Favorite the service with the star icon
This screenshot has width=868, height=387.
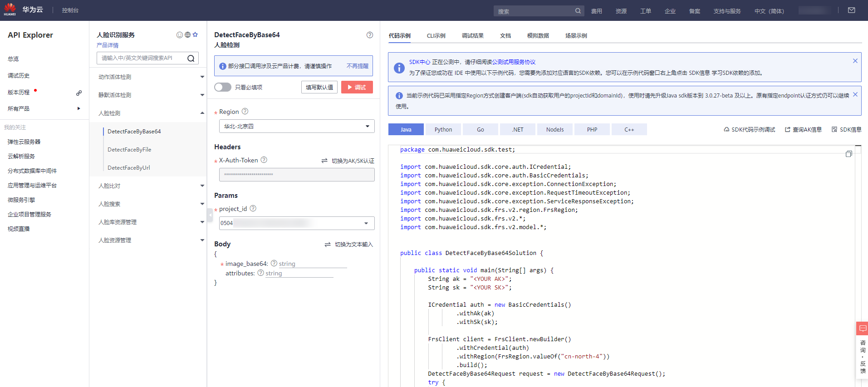(195, 34)
